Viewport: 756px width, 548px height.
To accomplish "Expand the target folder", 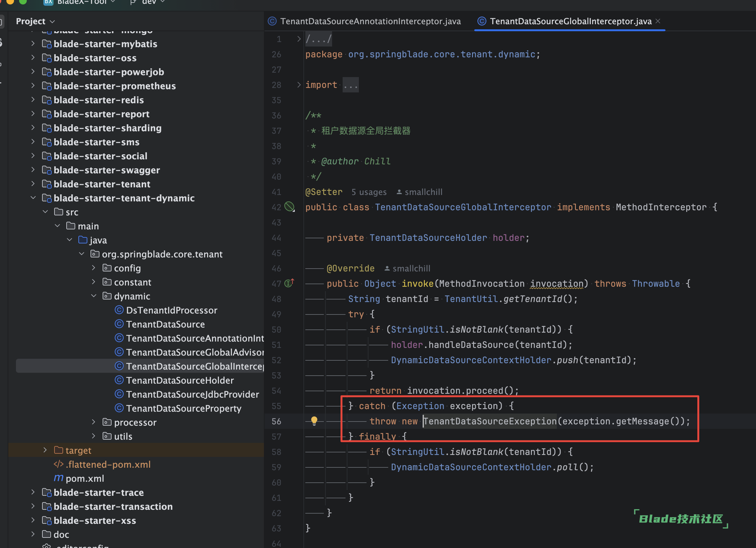I will tap(45, 450).
